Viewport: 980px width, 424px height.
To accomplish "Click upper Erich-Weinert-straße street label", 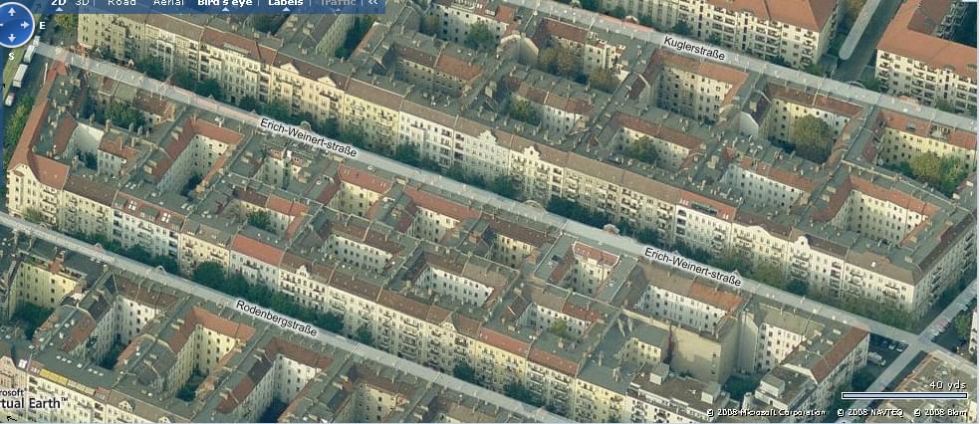I will coord(308,137).
